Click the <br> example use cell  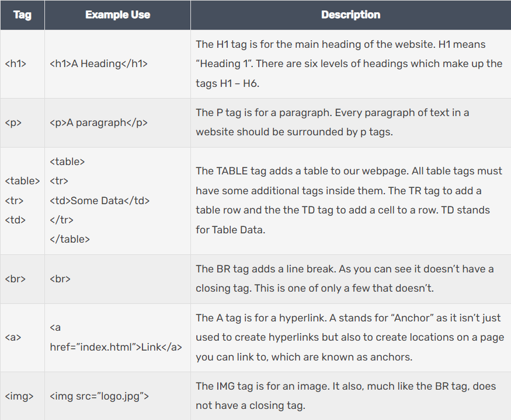pyautogui.click(x=60, y=279)
